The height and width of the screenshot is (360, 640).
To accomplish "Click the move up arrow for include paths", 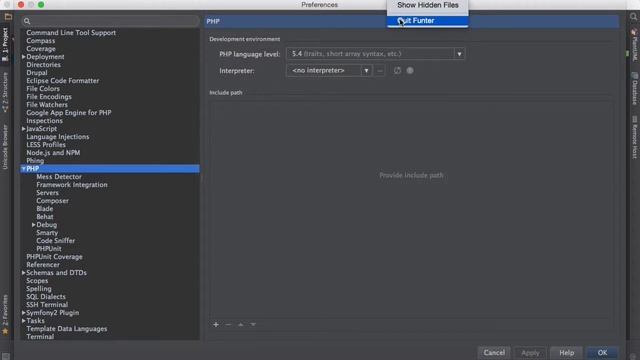I will click(241, 324).
